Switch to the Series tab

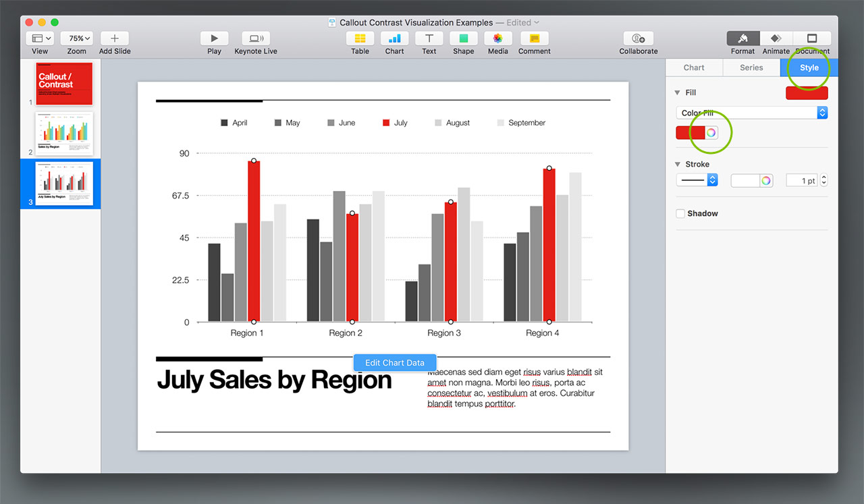(751, 67)
